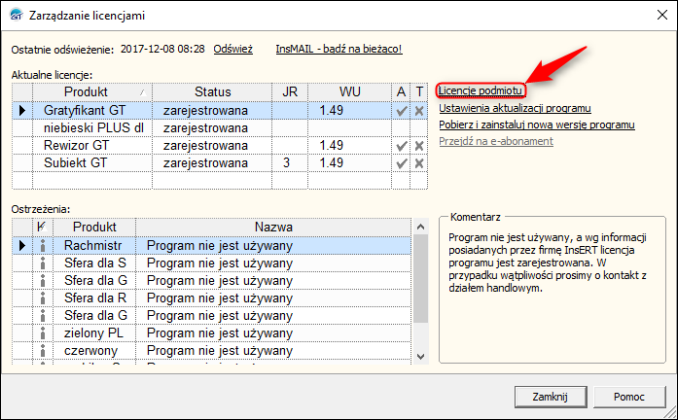The image size is (678, 420).
Task: Click the warnings Produkt column header
Action: click(94, 227)
